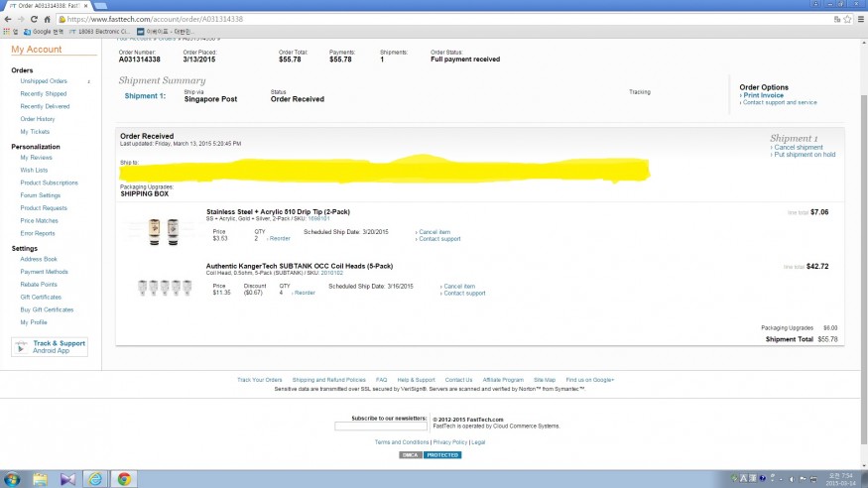Screen dimensions: 868x488
Task: Select the Order A031314338 FastTech tab
Action: (46, 6)
